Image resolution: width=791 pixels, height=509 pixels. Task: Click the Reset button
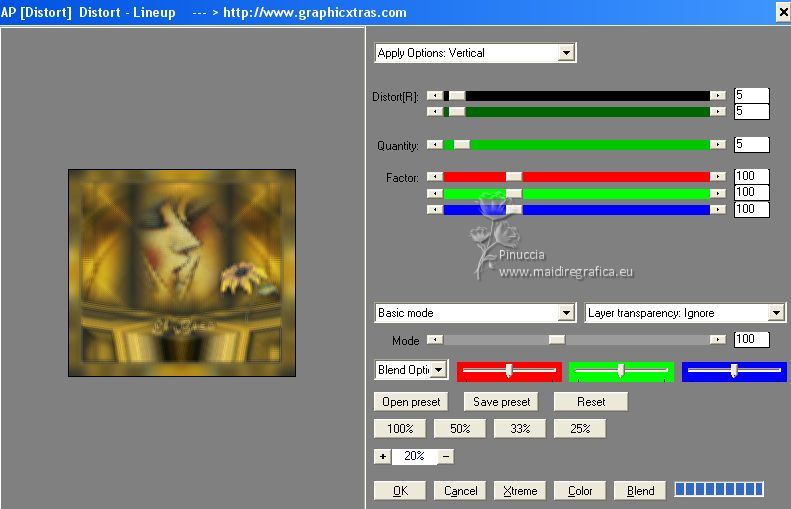pyautogui.click(x=591, y=402)
